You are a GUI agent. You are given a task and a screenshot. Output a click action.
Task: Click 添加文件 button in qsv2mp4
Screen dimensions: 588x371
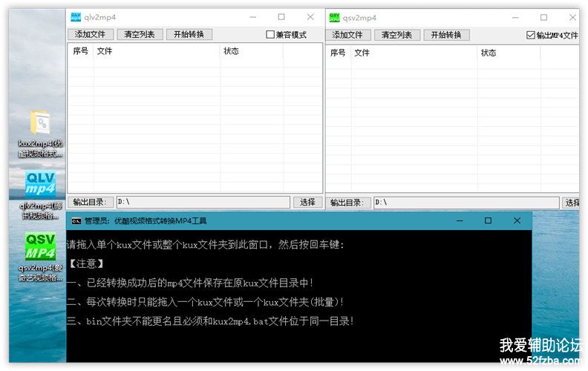347,35
